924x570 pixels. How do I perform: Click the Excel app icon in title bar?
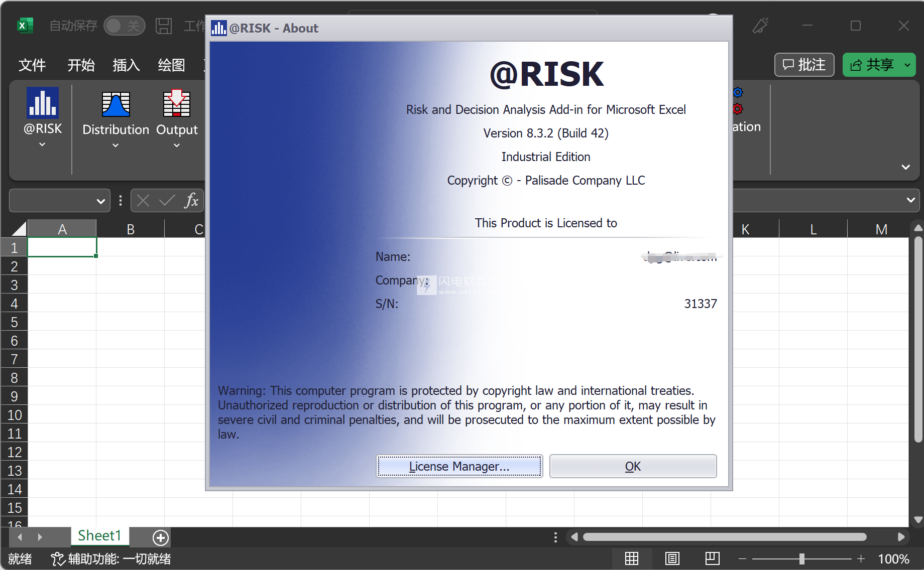pos(25,26)
